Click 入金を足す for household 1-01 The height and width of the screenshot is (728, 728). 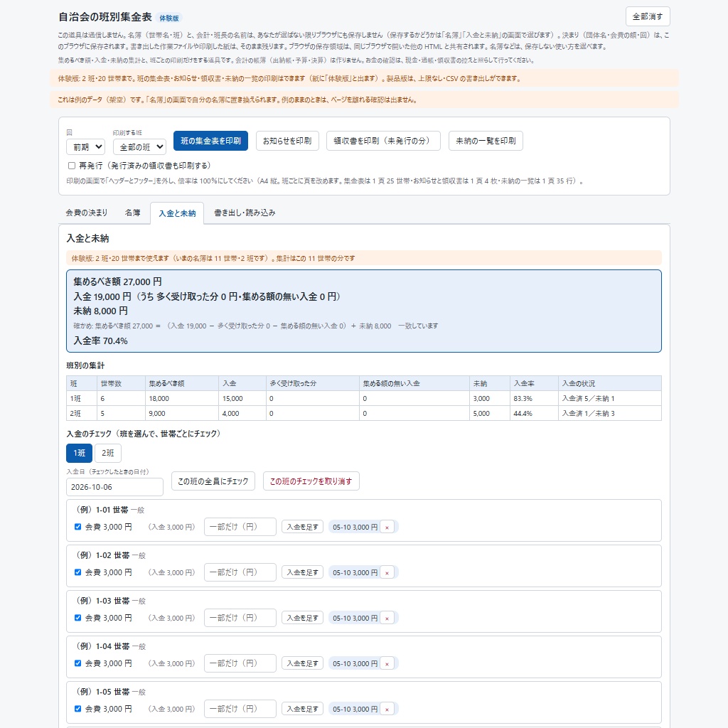point(302,527)
